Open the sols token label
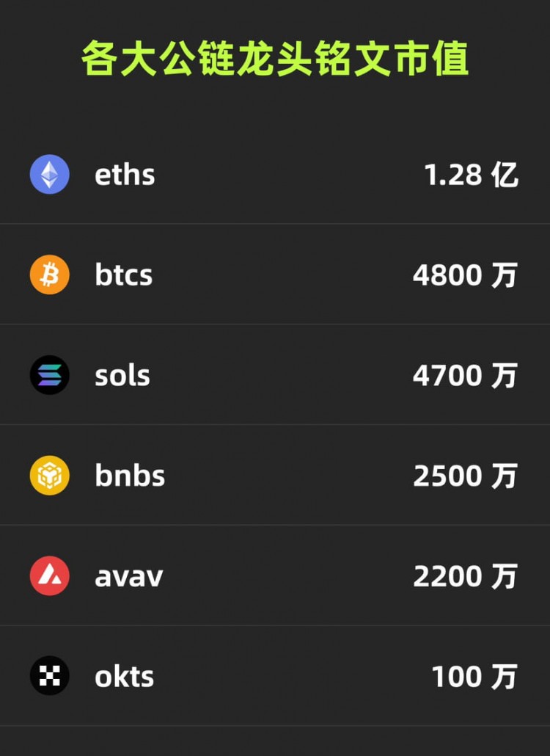 (122, 375)
